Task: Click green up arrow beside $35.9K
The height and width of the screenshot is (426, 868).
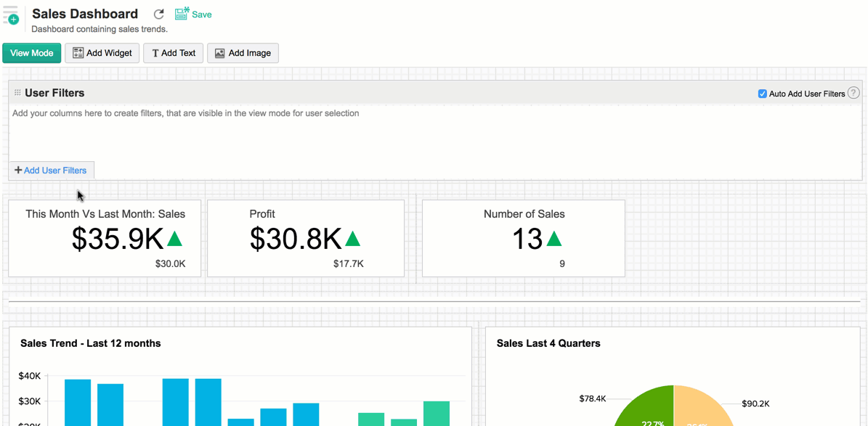Action: [x=175, y=238]
